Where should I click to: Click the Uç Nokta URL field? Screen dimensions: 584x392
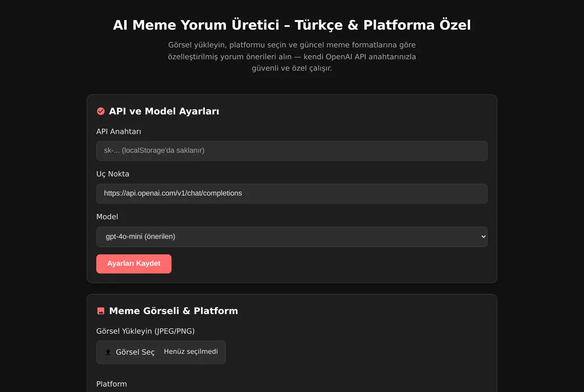[292, 194]
